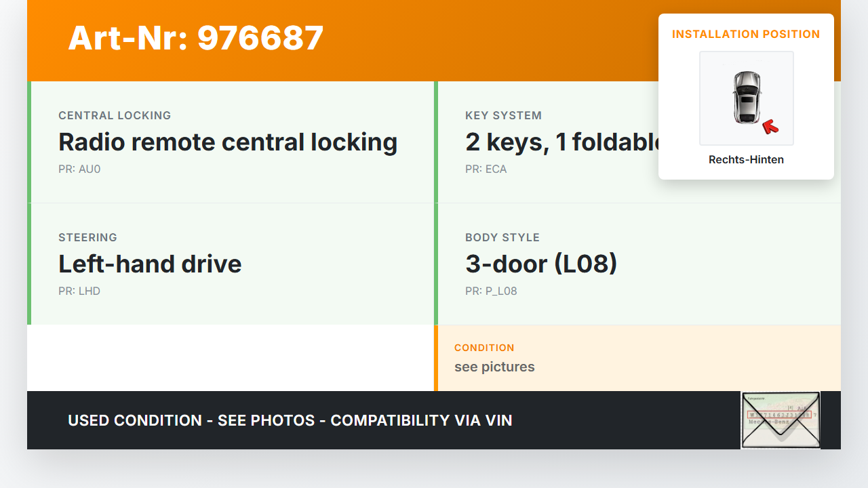This screenshot has height=488, width=868.
Task: Click the PR: LHD code
Action: (79, 291)
